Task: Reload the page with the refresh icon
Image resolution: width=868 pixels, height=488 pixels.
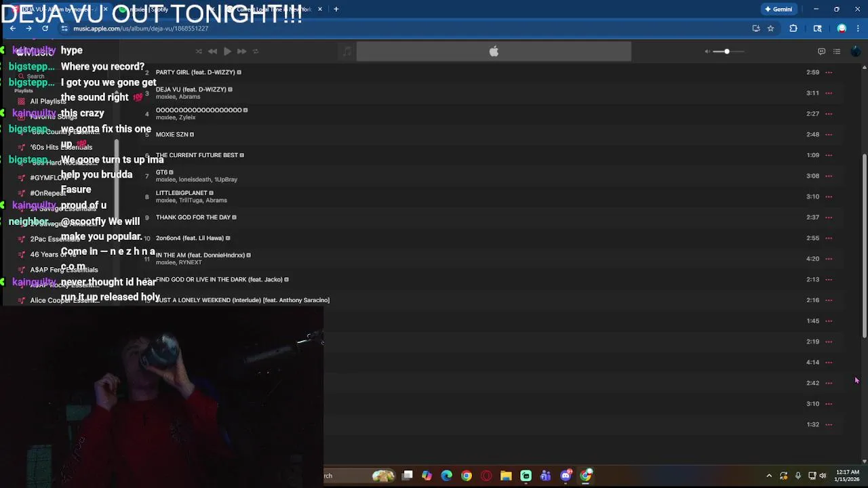Action: 45,28
